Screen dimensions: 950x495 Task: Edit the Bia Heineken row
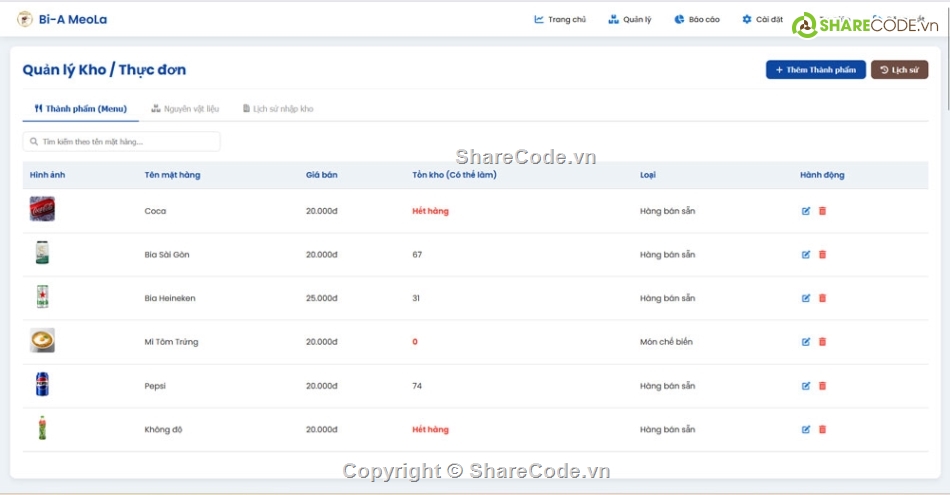pyautogui.click(x=806, y=298)
